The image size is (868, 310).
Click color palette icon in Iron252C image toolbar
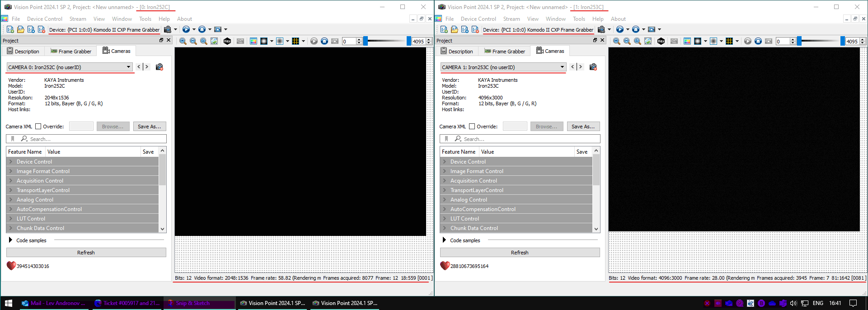(253, 41)
